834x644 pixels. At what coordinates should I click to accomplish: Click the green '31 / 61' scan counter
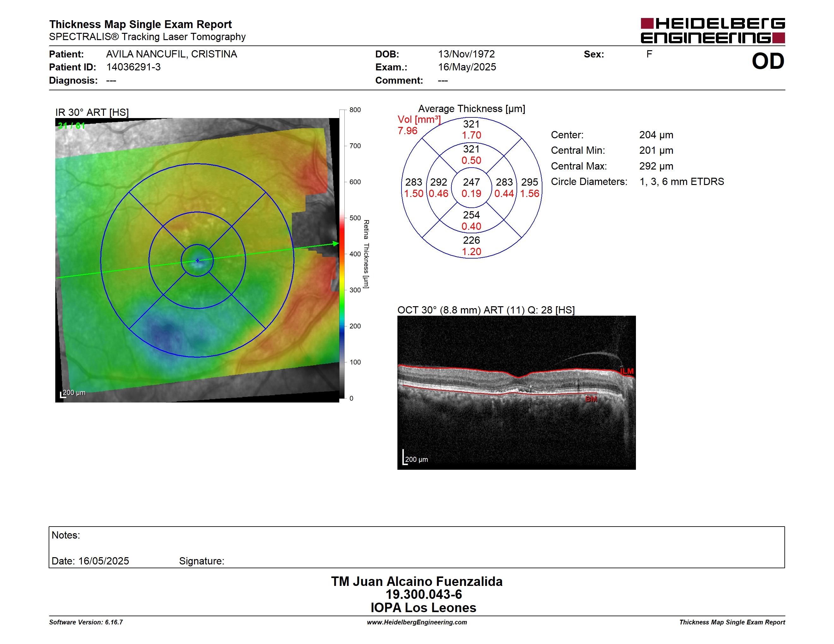71,126
